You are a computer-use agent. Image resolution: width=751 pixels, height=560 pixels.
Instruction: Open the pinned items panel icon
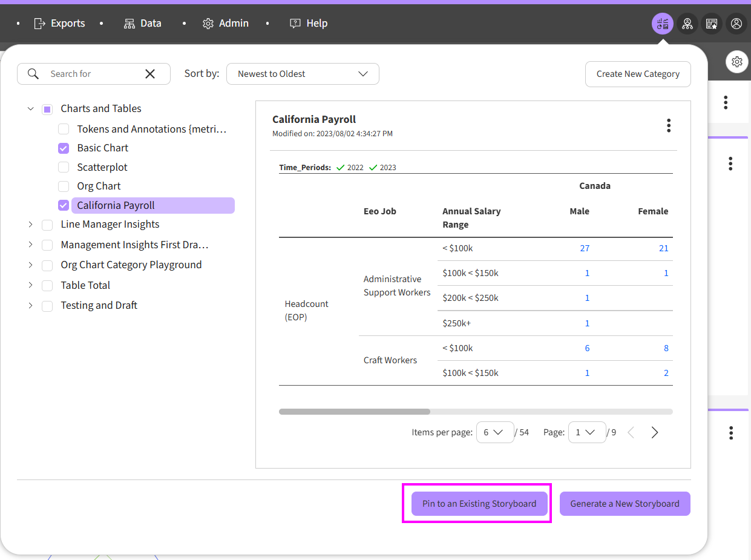pos(663,24)
